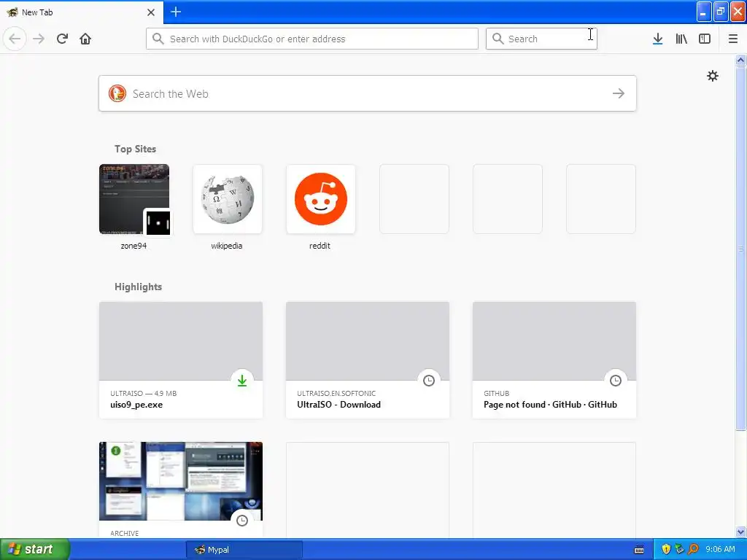
Task: Select the New Tab tab
Action: (82, 12)
